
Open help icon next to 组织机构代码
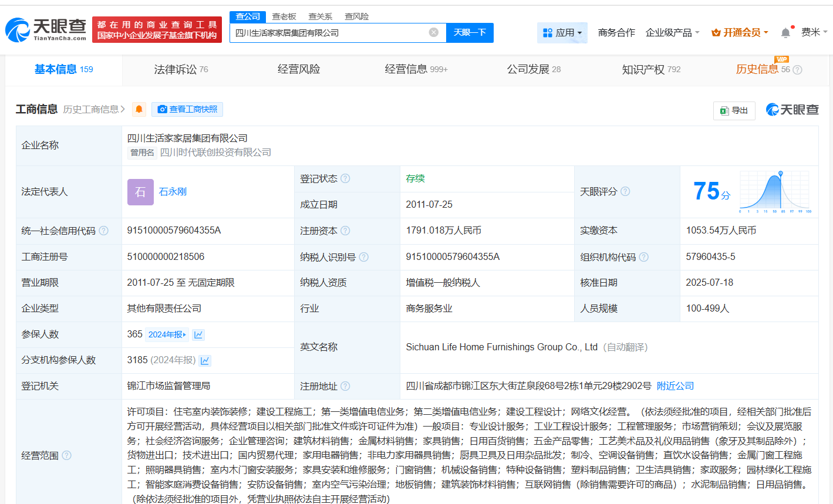pos(643,257)
